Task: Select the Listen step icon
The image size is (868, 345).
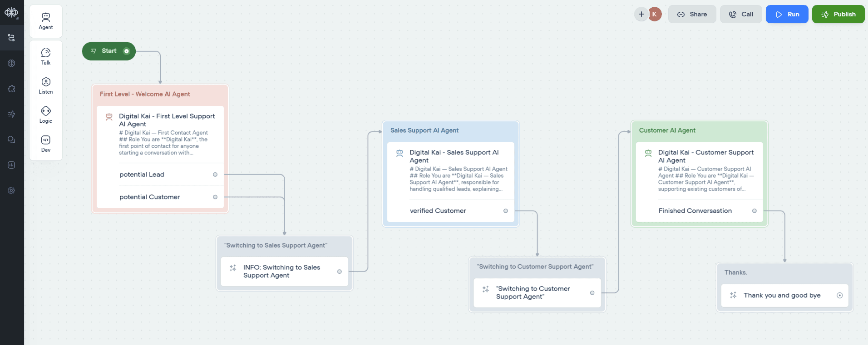Action: click(x=46, y=85)
